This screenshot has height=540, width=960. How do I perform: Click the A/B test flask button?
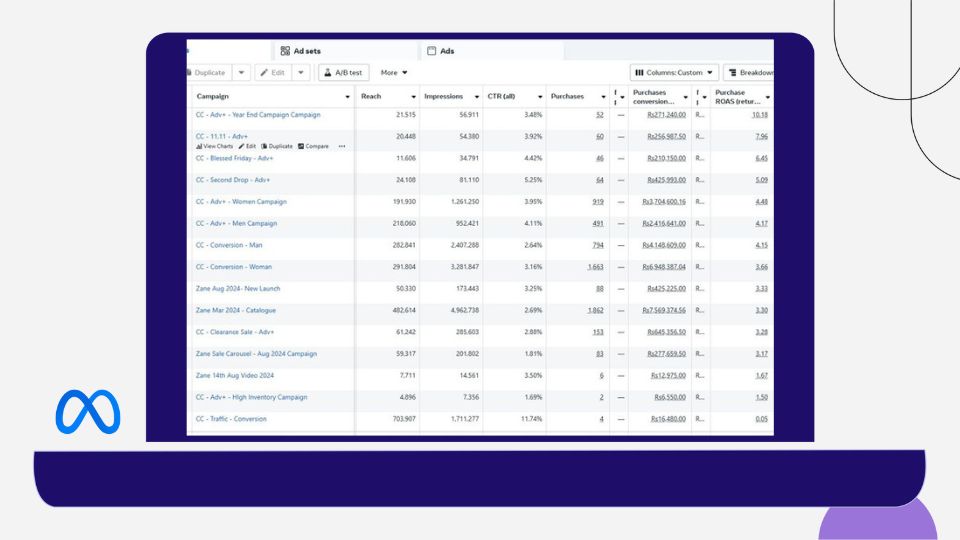point(343,73)
